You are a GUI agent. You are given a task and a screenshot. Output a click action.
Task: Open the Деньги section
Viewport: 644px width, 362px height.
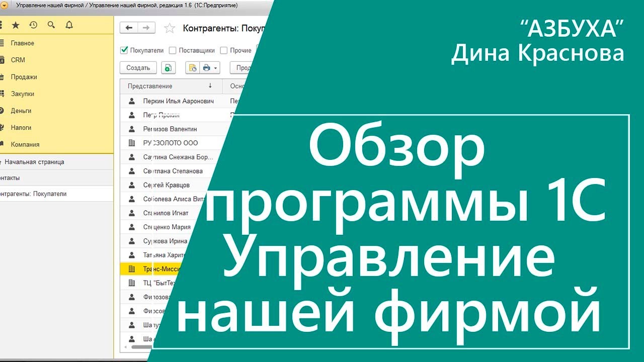pyautogui.click(x=21, y=111)
